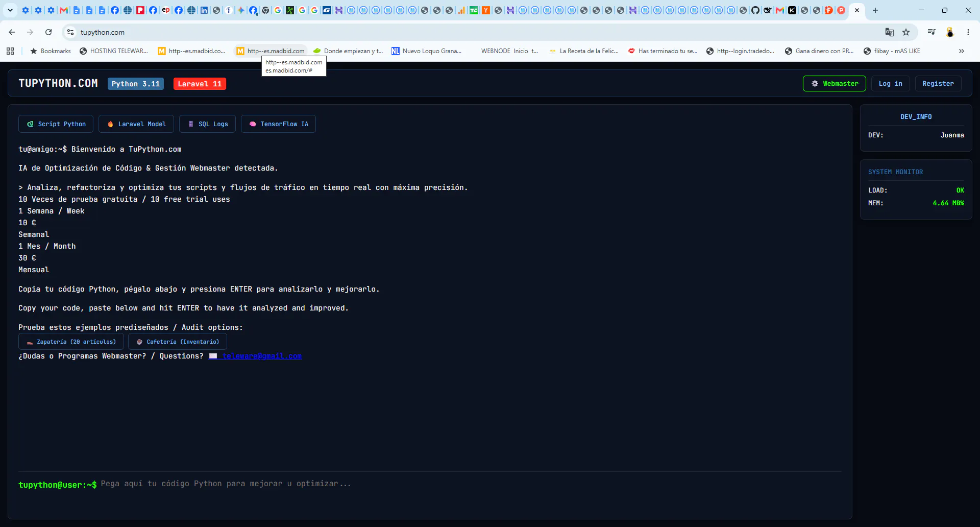Switch to the green X on black tab

pyautogui.click(x=290, y=10)
